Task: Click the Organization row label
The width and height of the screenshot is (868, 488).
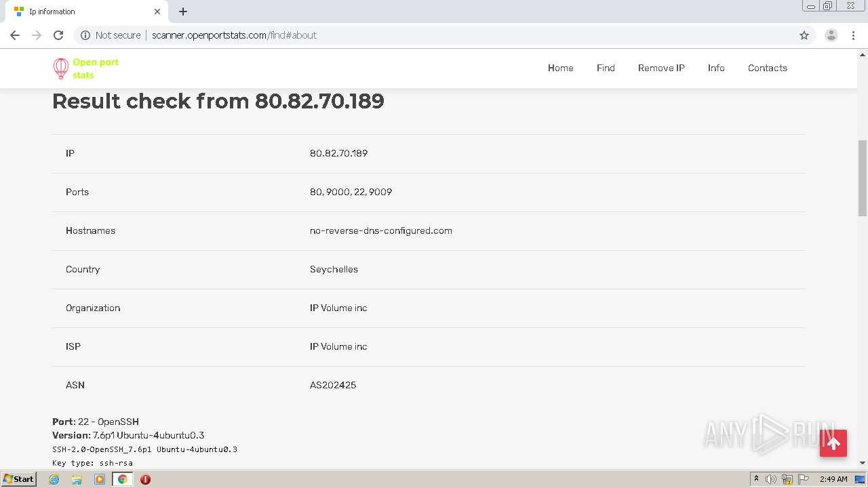Action: point(93,308)
